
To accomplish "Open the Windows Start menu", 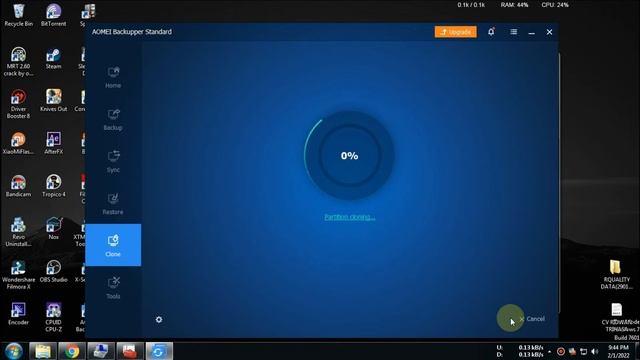I will click(x=14, y=351).
